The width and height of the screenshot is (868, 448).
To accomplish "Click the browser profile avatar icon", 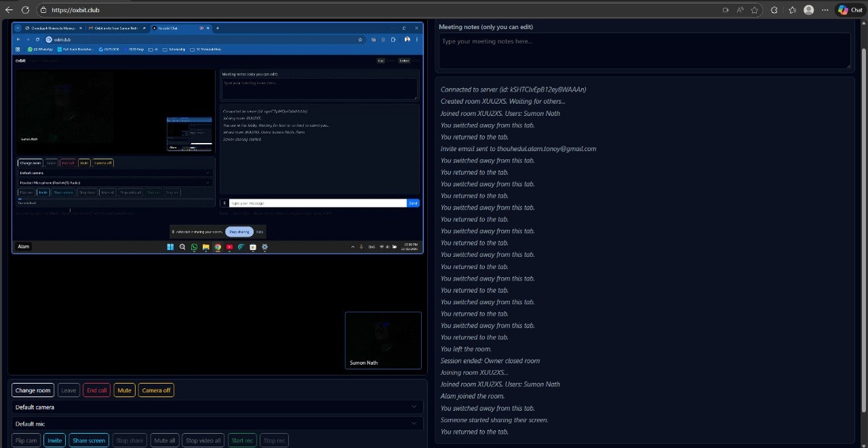I will point(808,9).
